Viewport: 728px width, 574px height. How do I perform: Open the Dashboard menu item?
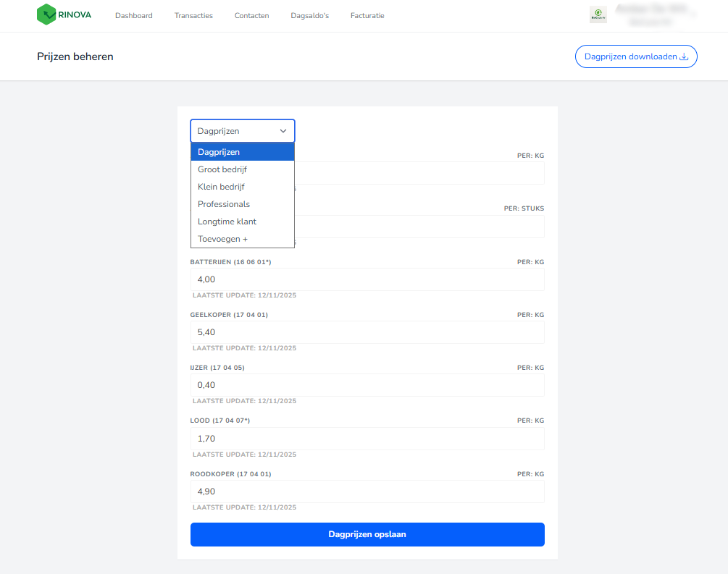134,16
